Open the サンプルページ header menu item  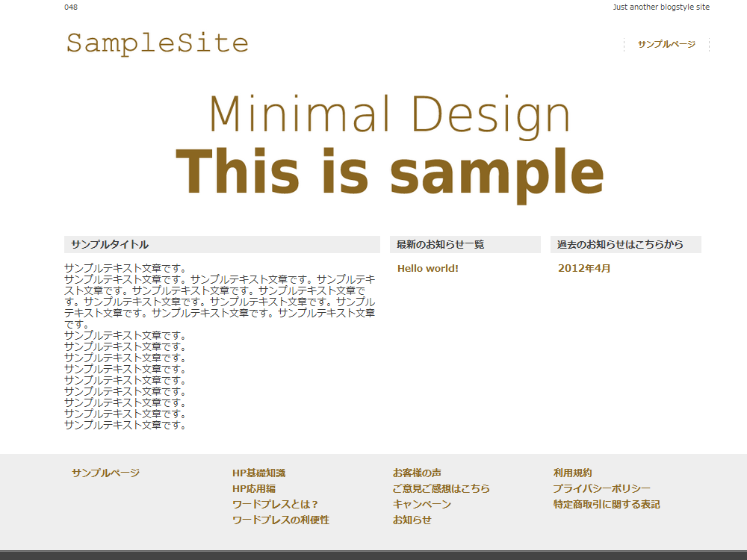pyautogui.click(x=666, y=44)
